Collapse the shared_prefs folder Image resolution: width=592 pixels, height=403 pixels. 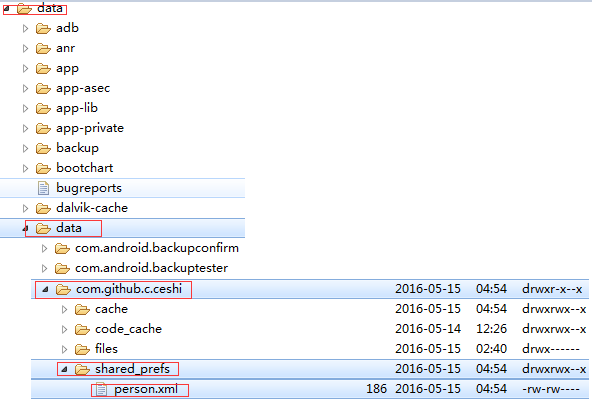[x=64, y=369]
